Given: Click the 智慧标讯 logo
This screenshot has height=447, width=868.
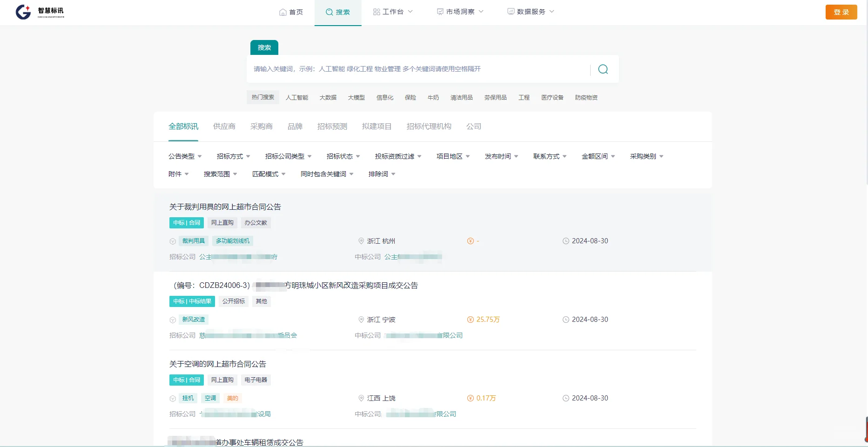Looking at the screenshot, I should [40, 12].
